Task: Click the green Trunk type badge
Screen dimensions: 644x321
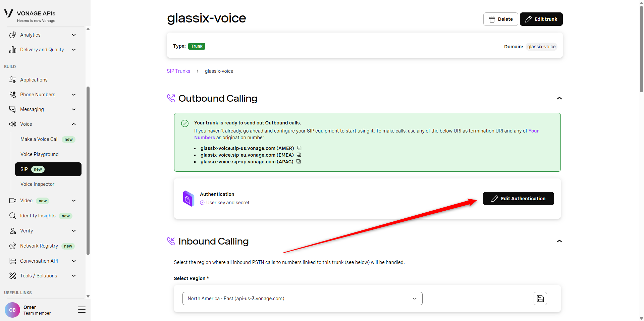Action: tap(197, 46)
